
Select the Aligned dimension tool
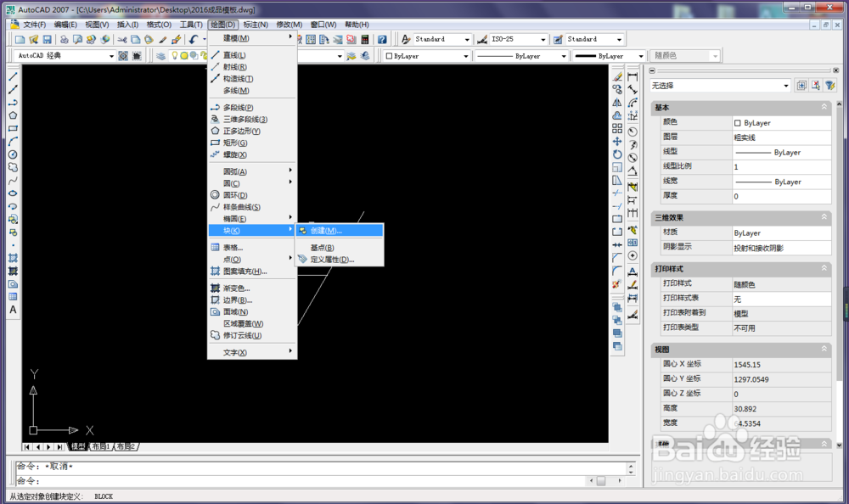pyautogui.click(x=633, y=90)
